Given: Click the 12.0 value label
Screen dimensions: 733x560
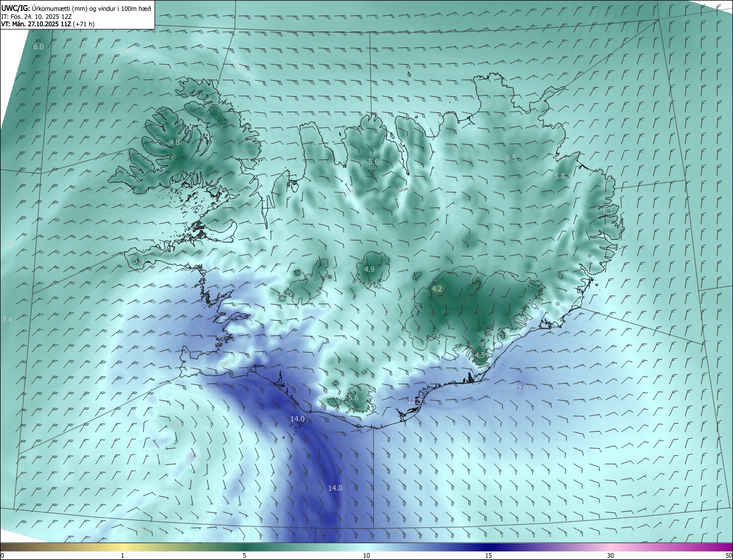Looking at the screenshot, I should (x=521, y=388).
